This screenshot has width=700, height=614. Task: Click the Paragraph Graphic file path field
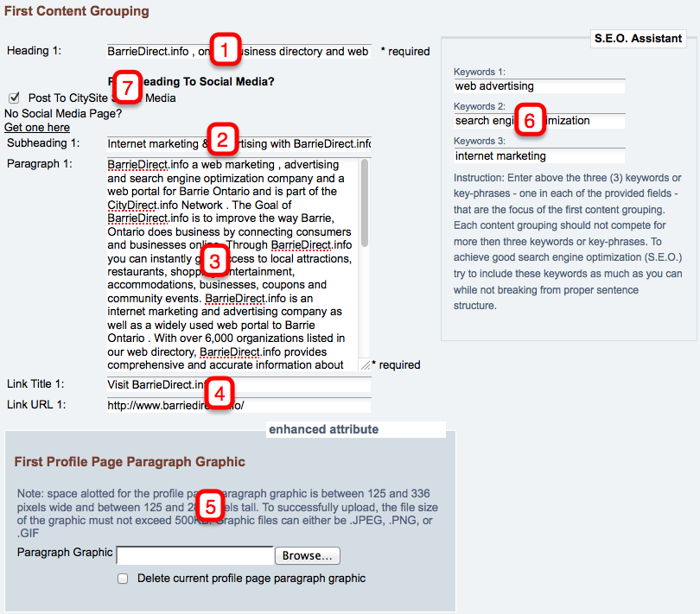(195, 555)
